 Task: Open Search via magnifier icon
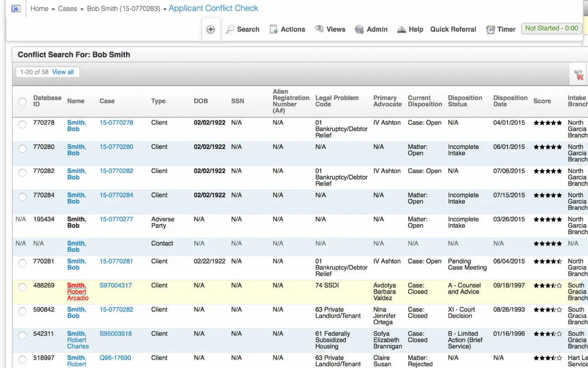[x=230, y=29]
